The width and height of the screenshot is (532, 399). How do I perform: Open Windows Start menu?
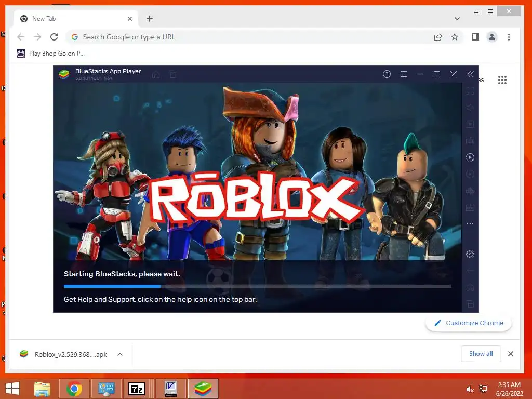click(x=12, y=389)
